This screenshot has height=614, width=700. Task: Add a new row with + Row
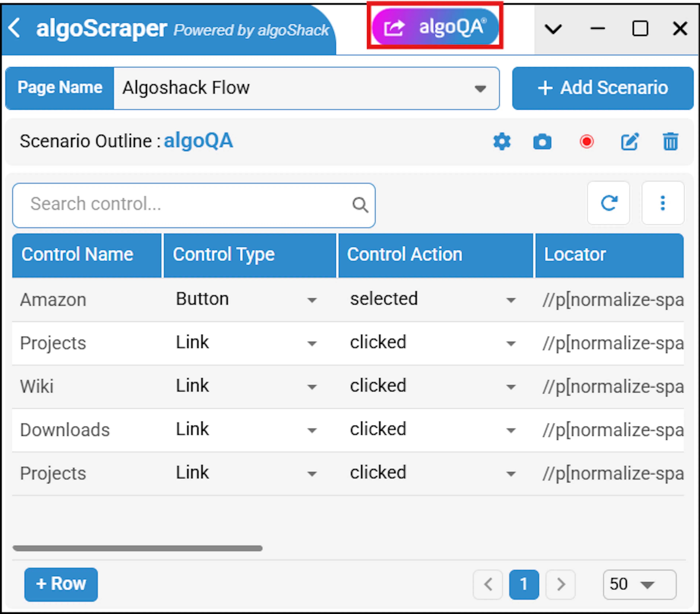(61, 584)
